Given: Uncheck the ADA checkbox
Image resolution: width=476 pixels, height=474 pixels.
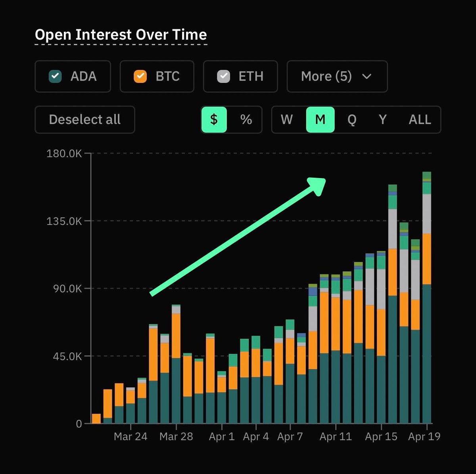Looking at the screenshot, I should [55, 76].
